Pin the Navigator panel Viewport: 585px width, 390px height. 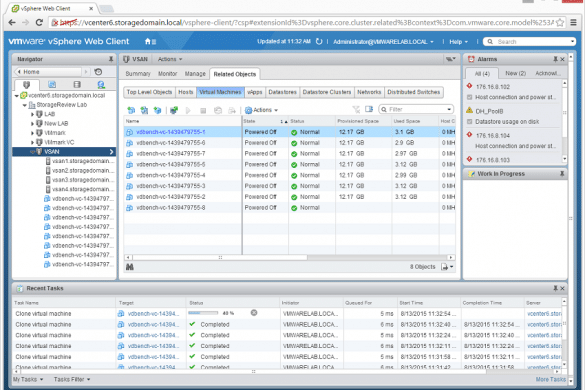point(111,59)
